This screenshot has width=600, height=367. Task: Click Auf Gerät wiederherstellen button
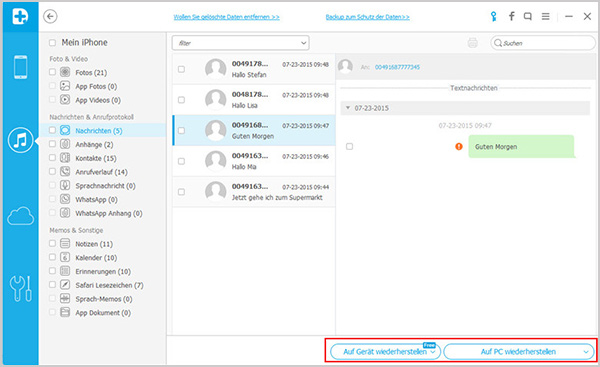[385, 352]
